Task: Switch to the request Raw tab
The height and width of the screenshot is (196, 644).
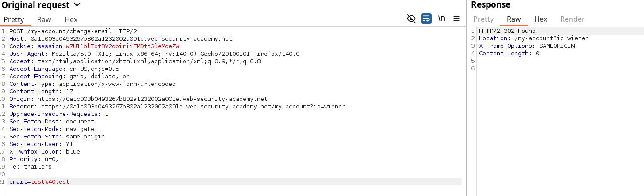Action: [x=44, y=19]
